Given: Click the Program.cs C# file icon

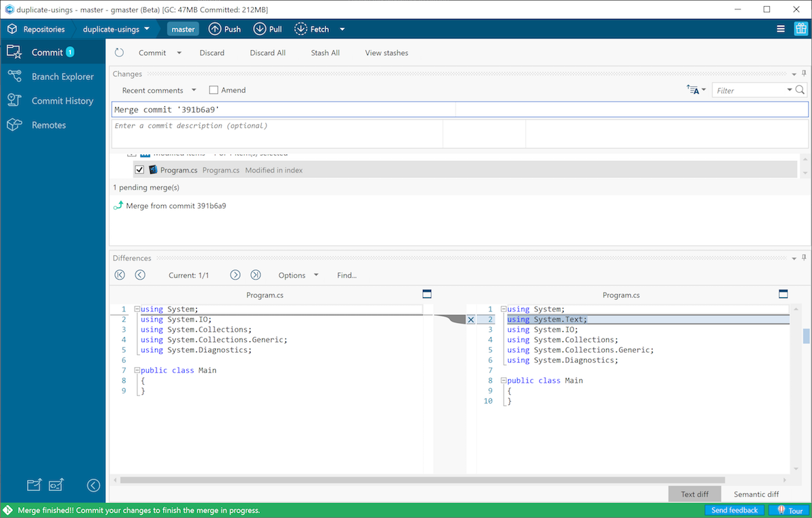Looking at the screenshot, I should click(153, 170).
